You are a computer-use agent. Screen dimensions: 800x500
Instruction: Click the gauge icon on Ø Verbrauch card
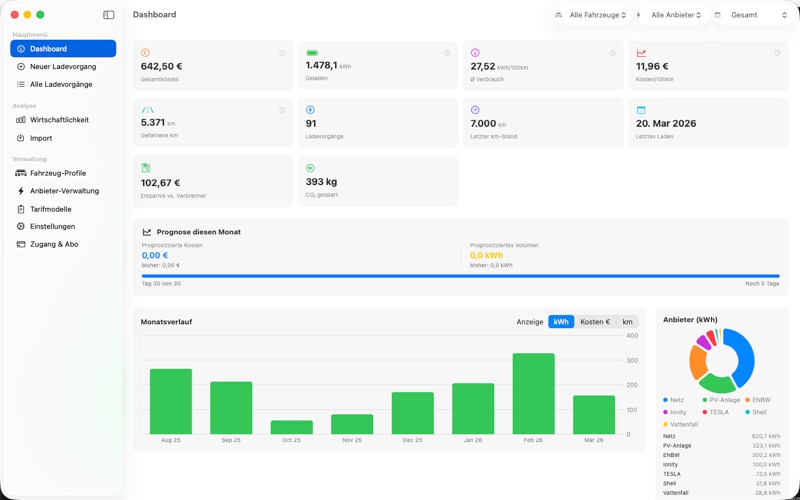(475, 53)
